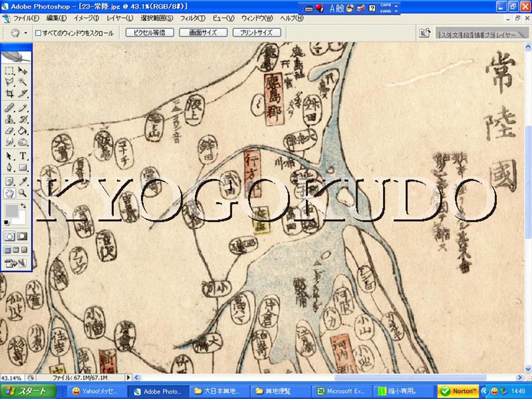Reset to default black and white colors
This screenshot has height=399, width=532.
click(6, 222)
